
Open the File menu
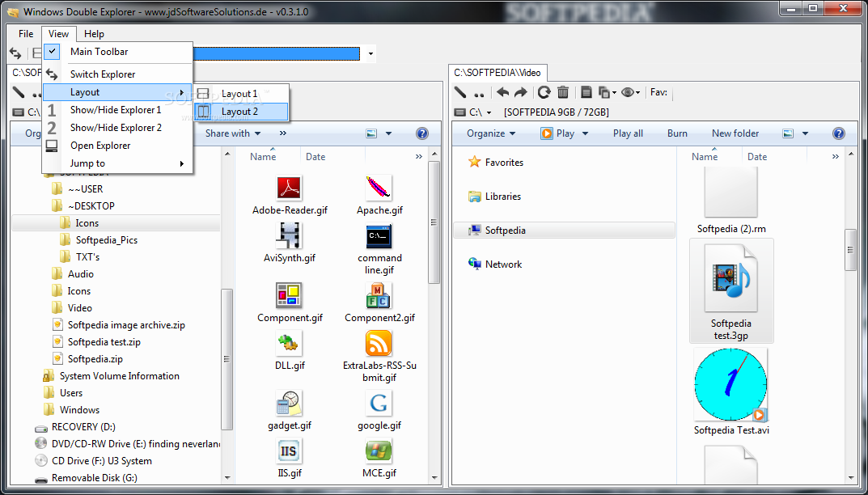tap(26, 34)
